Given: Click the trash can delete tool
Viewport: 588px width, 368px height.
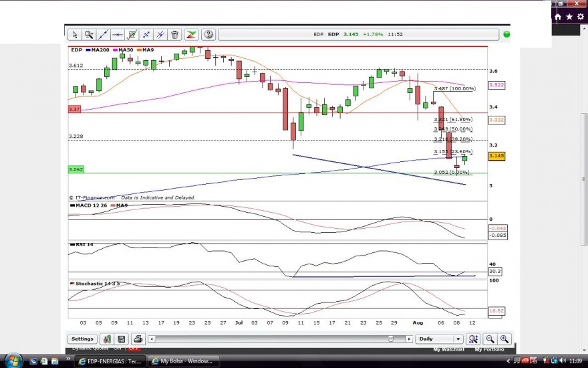Looking at the screenshot, I should (x=174, y=35).
